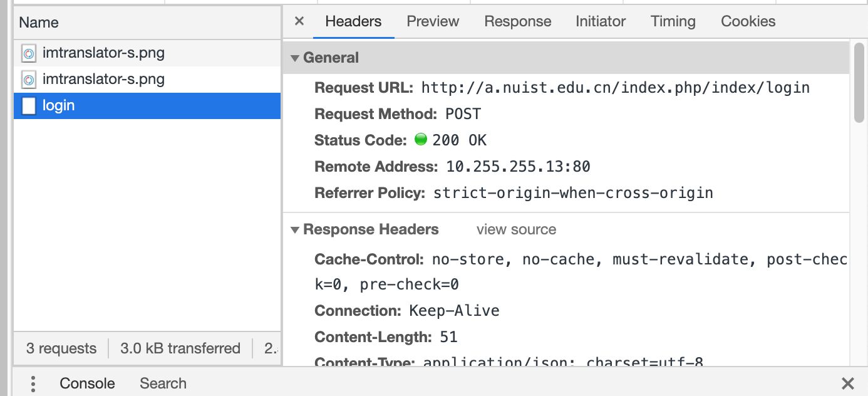Click the Status Code label
This screenshot has height=396, width=868.
coord(361,140)
